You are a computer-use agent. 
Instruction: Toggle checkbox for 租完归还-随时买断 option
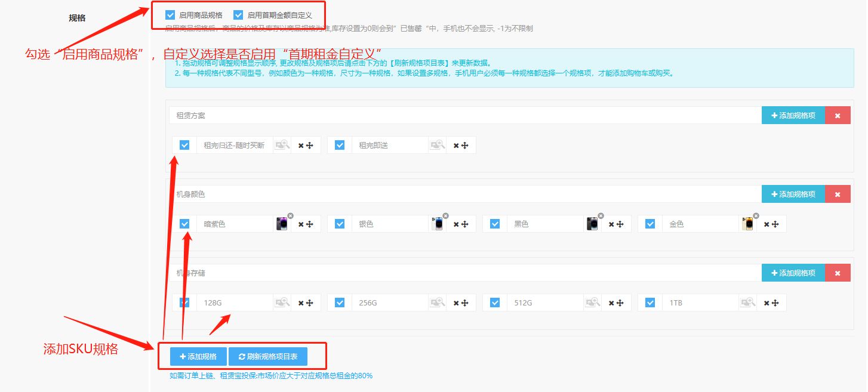click(184, 145)
